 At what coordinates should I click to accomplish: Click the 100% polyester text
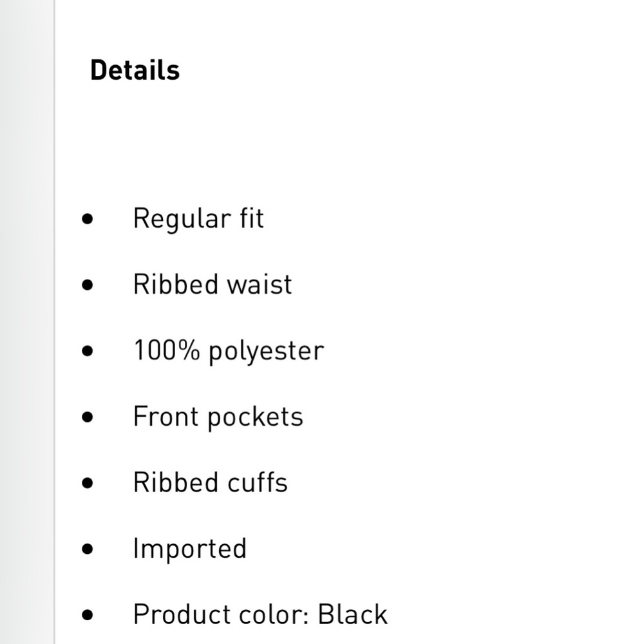229,351
